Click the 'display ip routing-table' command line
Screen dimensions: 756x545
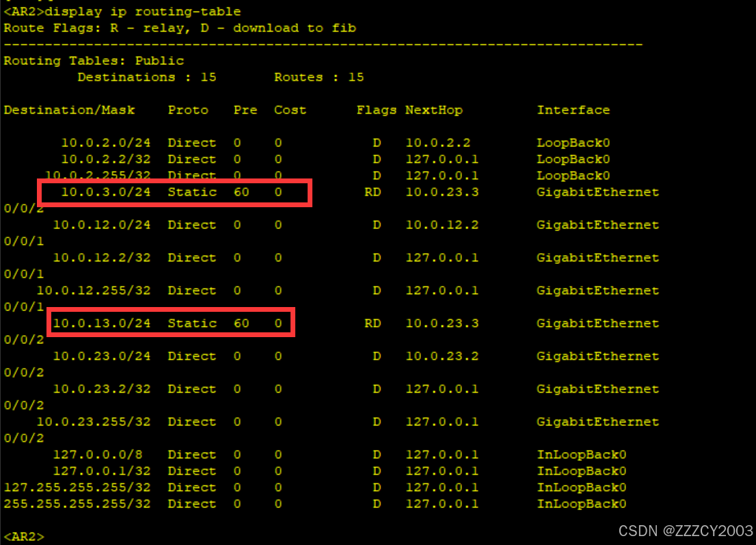point(122,12)
